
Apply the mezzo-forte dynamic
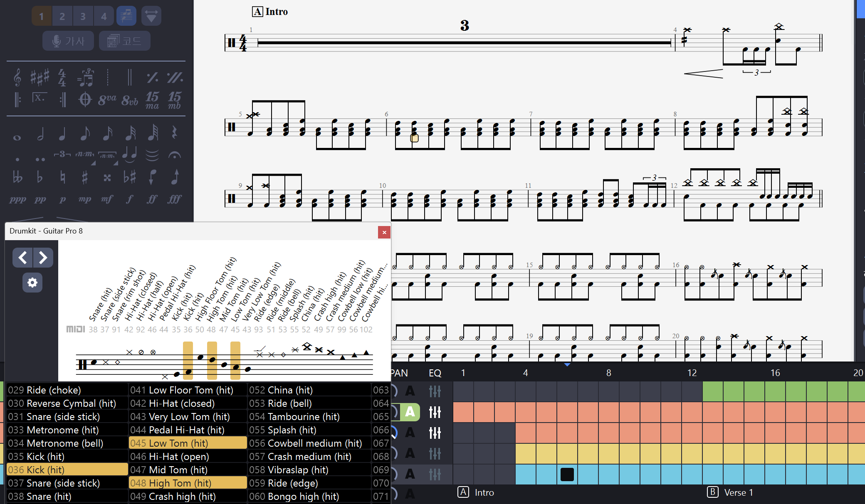point(107,199)
